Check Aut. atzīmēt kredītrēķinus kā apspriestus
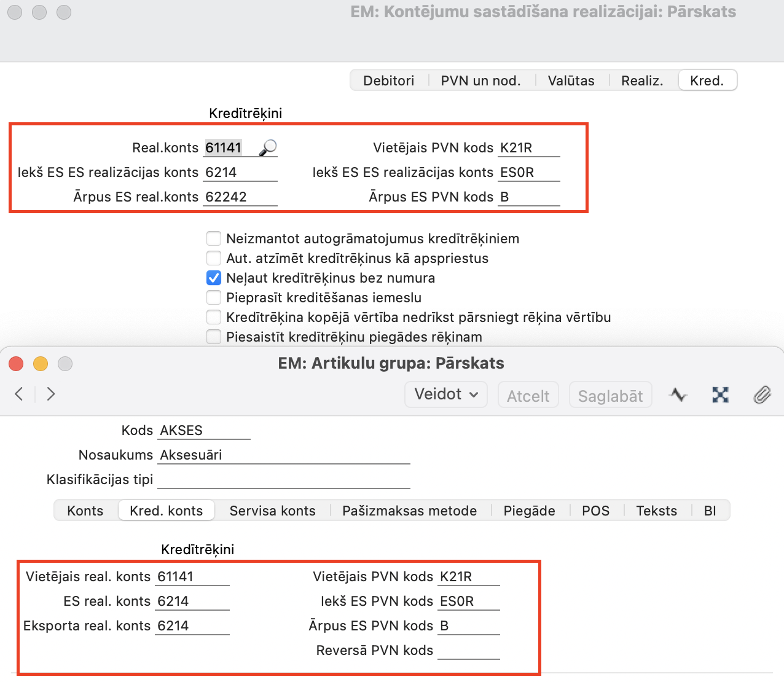 (x=214, y=258)
